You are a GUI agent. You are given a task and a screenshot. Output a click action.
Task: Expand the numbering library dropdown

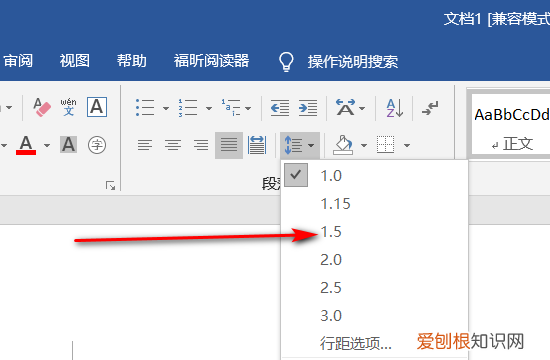209,108
